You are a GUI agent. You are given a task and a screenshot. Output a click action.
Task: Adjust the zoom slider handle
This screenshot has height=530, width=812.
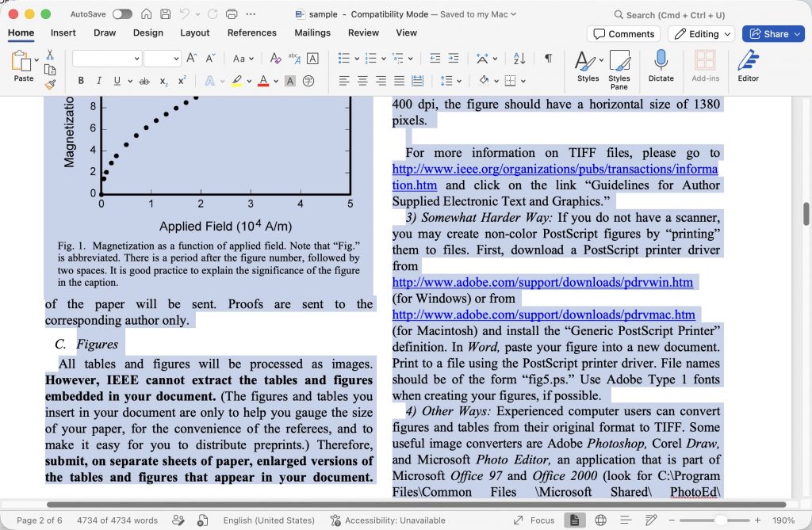pos(720,520)
